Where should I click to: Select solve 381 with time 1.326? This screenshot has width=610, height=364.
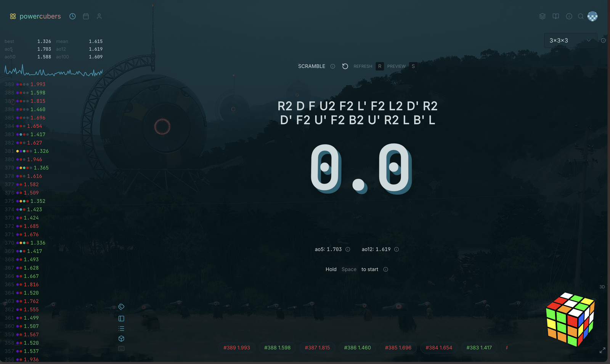[x=27, y=151]
